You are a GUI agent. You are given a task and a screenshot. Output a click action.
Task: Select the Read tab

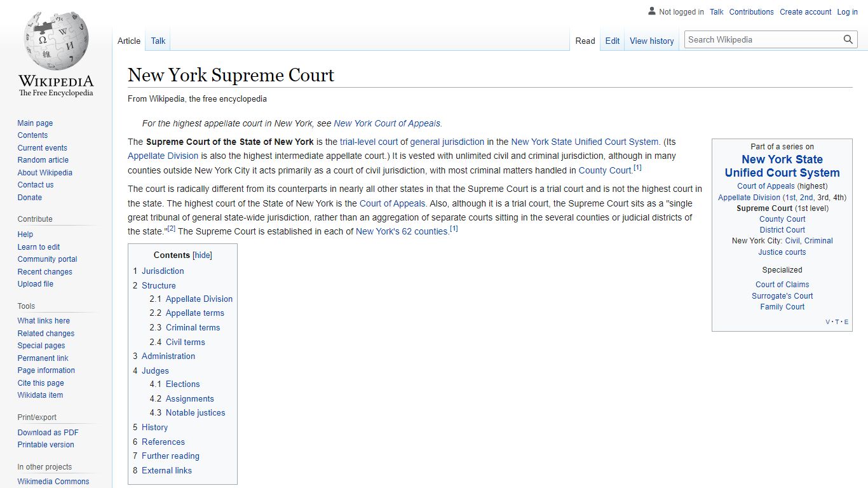coord(585,41)
